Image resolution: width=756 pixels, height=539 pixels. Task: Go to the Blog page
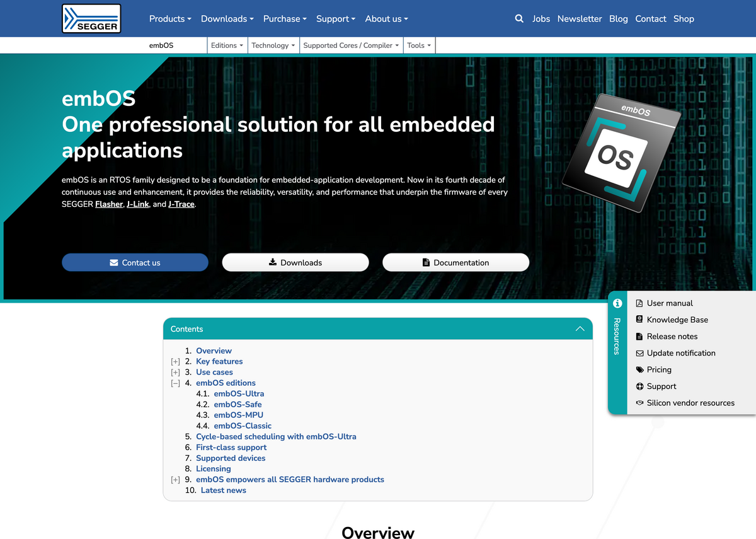pyautogui.click(x=618, y=19)
